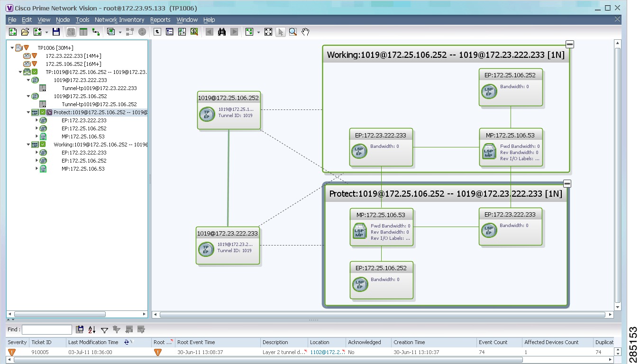Select 172.23.222.233 [14M+] tree item
The image size is (640, 364).
point(73,56)
